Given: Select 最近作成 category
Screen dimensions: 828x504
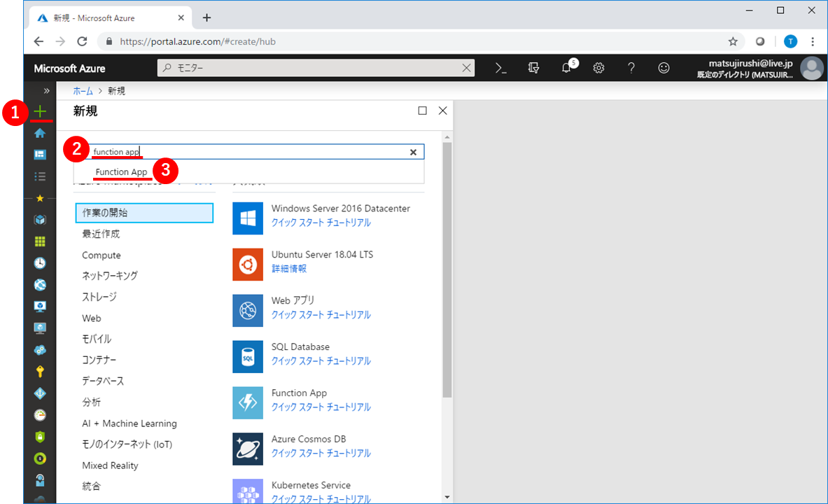Looking at the screenshot, I should (101, 234).
